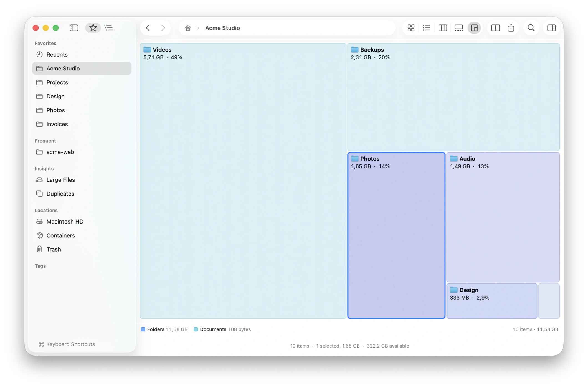Viewport: 588px width, 388px height.
Task: Open Large Files insight
Action: pyautogui.click(x=82, y=180)
